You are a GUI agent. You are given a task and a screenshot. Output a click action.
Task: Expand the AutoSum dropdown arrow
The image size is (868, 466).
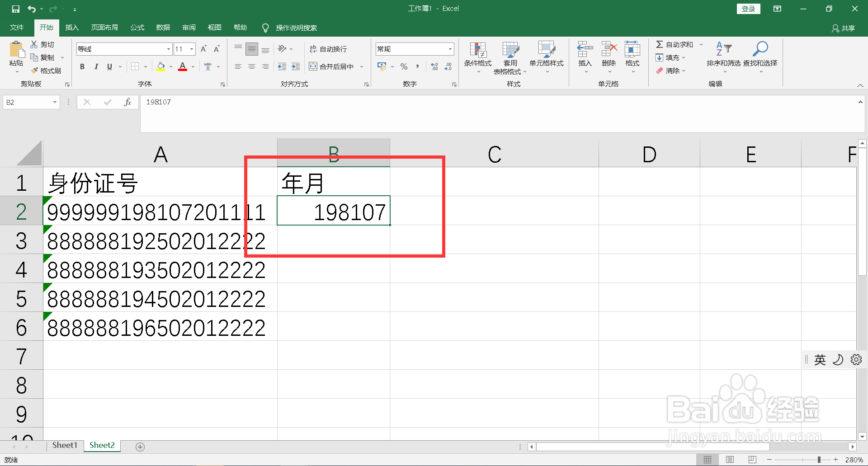[x=701, y=44]
